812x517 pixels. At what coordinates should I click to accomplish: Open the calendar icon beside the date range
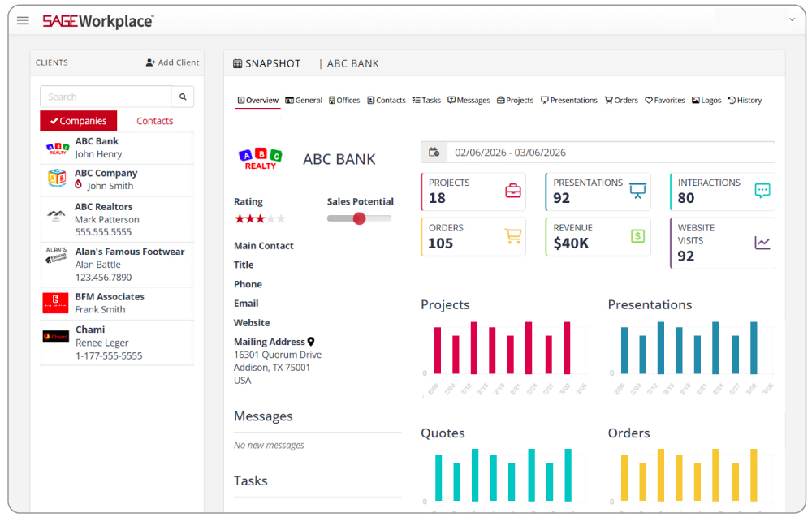coord(434,152)
